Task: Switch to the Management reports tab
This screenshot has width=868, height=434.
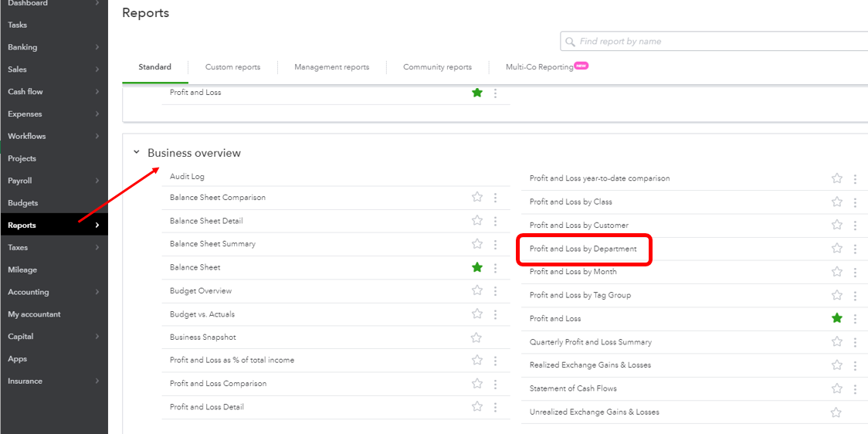Action: click(x=331, y=67)
